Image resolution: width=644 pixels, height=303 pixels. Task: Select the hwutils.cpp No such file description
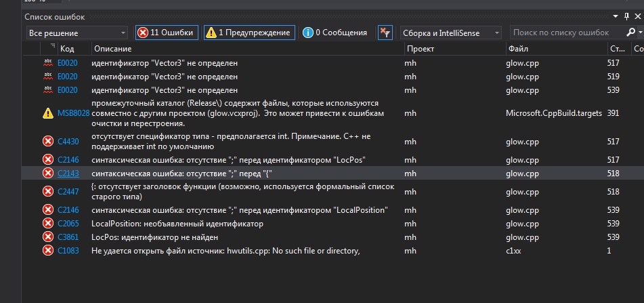point(226,250)
